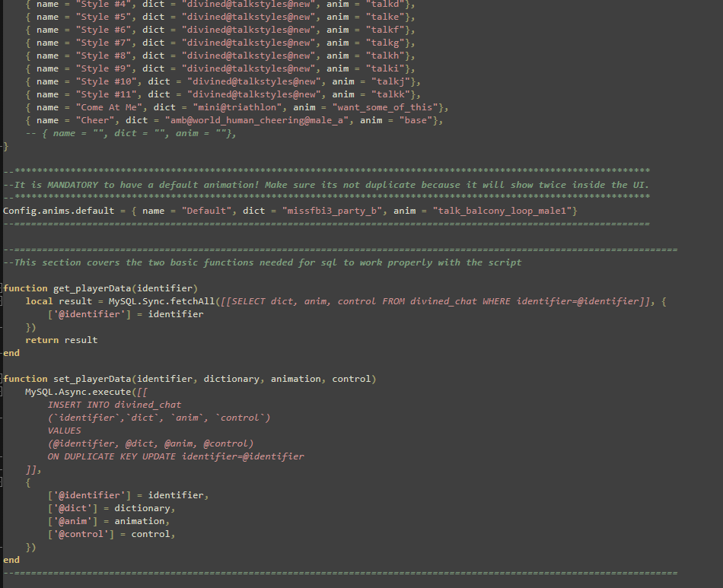Click "MySQL.Async.execute" call
This screenshot has width=723, height=588.
(x=78, y=392)
